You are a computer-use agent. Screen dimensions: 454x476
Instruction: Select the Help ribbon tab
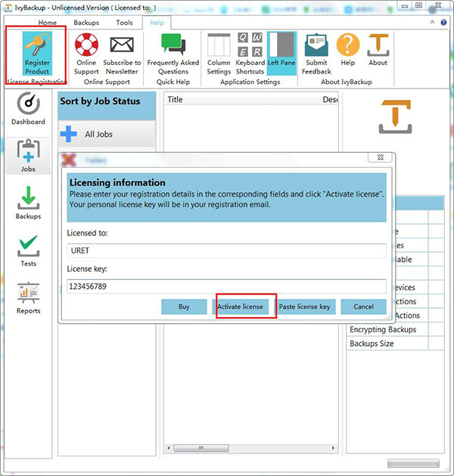157,23
